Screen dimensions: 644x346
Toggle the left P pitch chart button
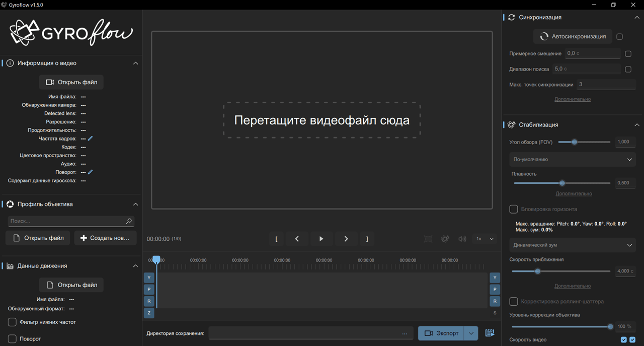click(149, 289)
